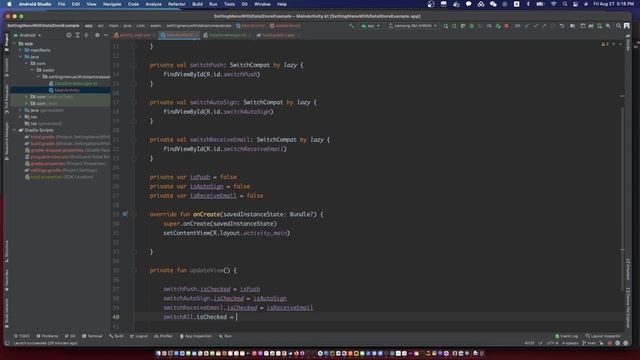Click the warnings indicator in editor corner
This screenshot has height=360, width=640.
pyautogui.click(x=604, y=44)
